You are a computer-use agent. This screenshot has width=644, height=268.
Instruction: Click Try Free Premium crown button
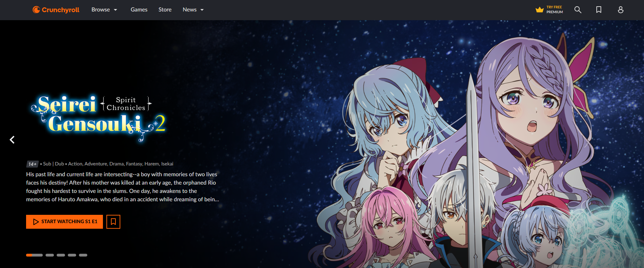549,10
